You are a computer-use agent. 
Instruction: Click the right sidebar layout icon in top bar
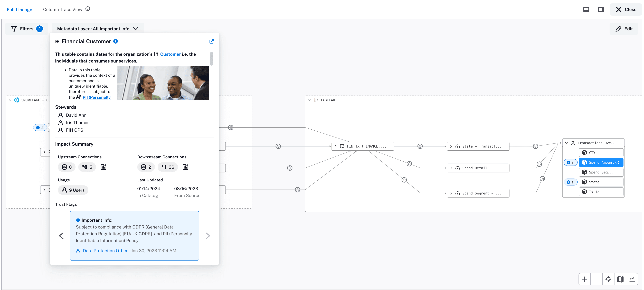[x=601, y=9]
